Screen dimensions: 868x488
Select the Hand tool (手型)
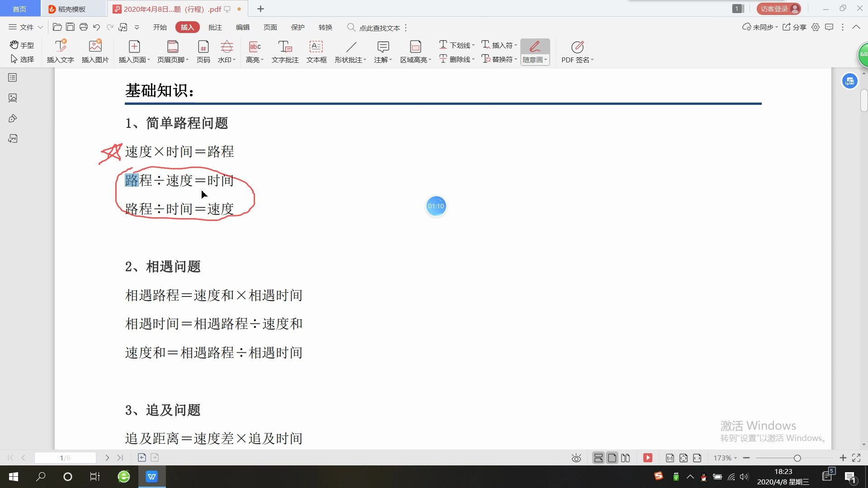pyautogui.click(x=22, y=45)
